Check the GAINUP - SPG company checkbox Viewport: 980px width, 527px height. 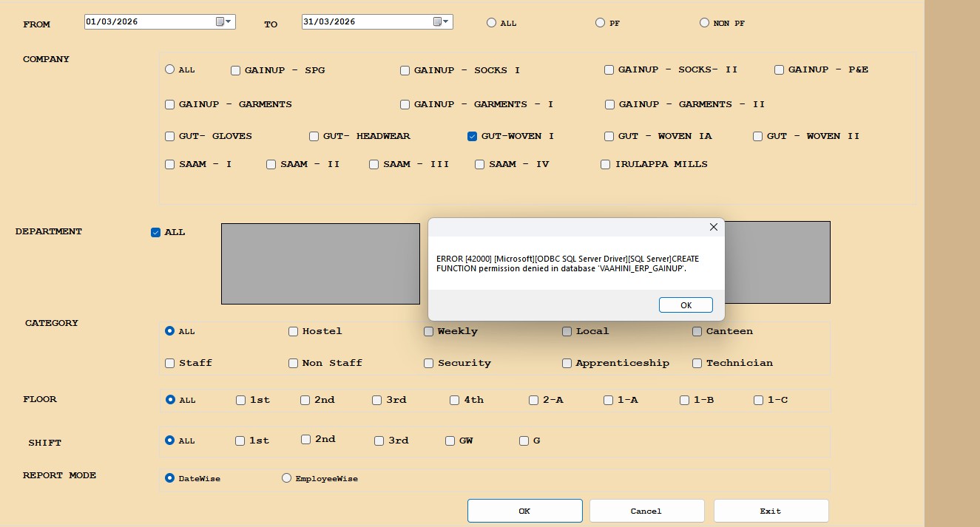[235, 70]
